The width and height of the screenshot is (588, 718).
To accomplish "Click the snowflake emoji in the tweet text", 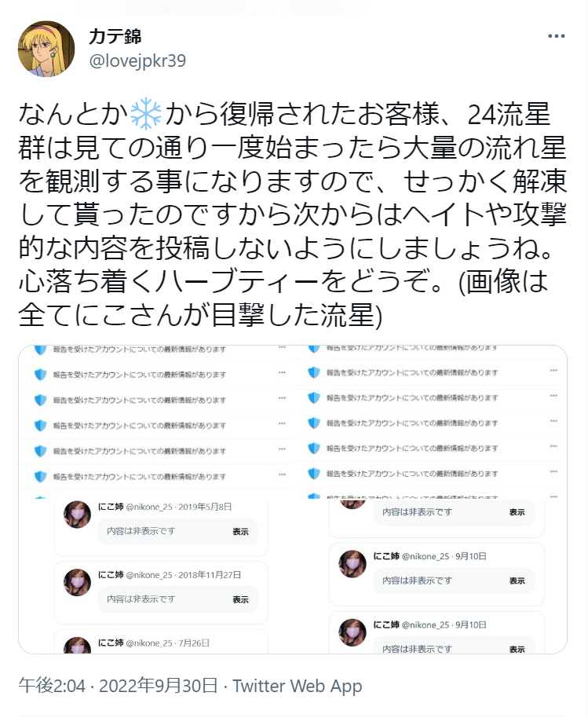I will (146, 114).
